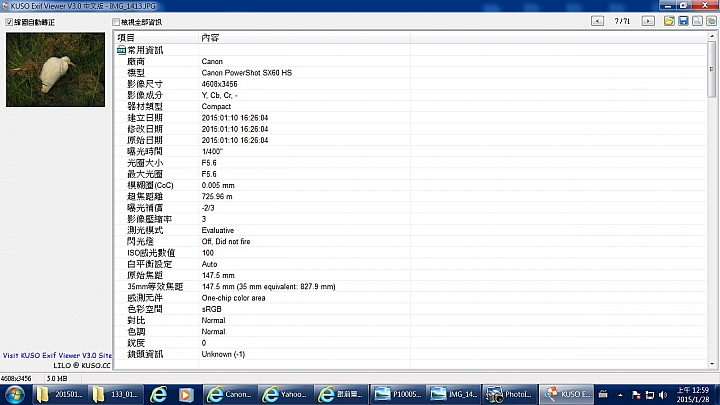
Task: Collapse the 常用資訊 group in the list
Action: point(121,50)
